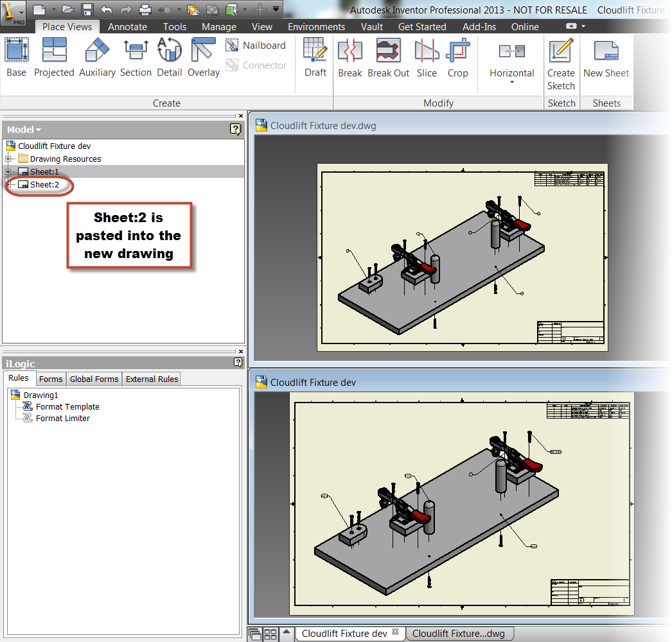
Task: Open the Online ribbon tab
Action: coord(525,26)
